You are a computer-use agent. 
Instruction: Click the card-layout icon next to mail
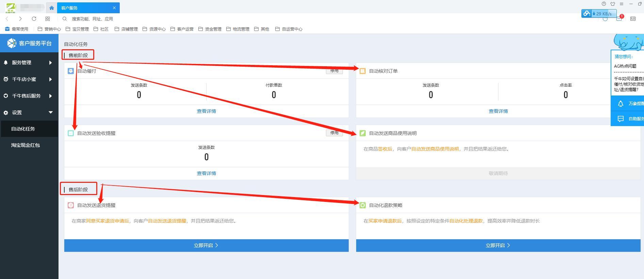pyautogui.click(x=633, y=19)
